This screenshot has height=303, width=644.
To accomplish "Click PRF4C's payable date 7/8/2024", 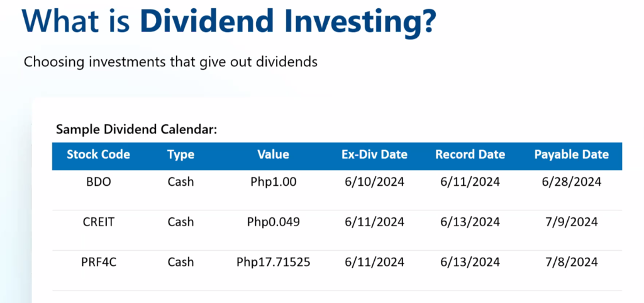I will coord(571,261).
